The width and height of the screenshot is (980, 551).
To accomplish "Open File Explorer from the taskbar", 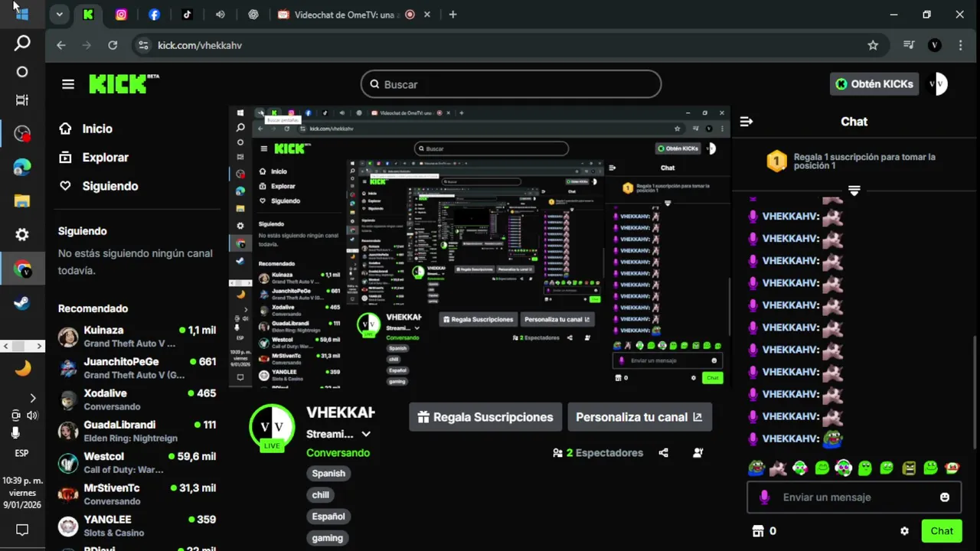I will (x=22, y=201).
